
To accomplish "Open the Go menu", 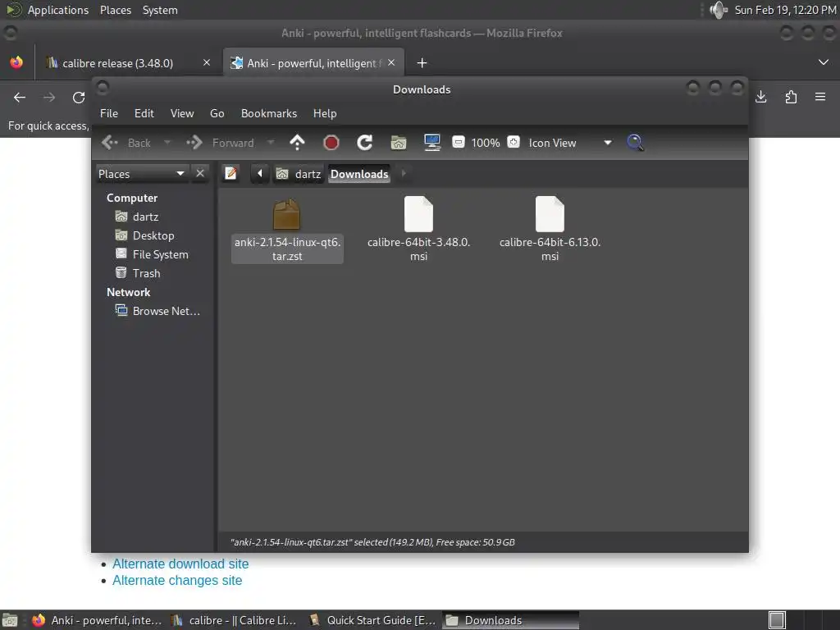I will point(217,113).
